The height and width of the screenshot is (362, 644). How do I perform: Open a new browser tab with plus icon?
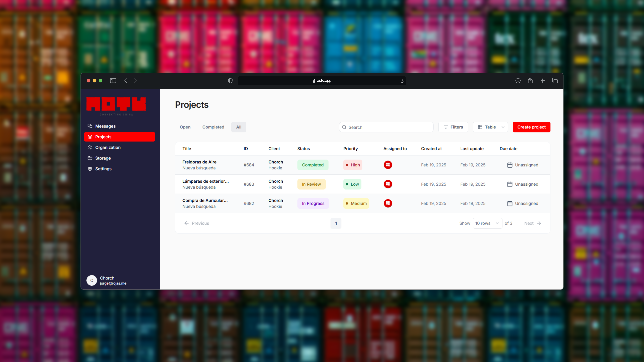coord(542,81)
